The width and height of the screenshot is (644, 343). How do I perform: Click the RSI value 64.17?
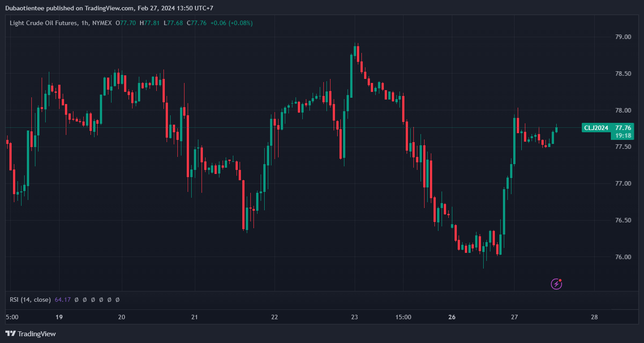coord(63,300)
